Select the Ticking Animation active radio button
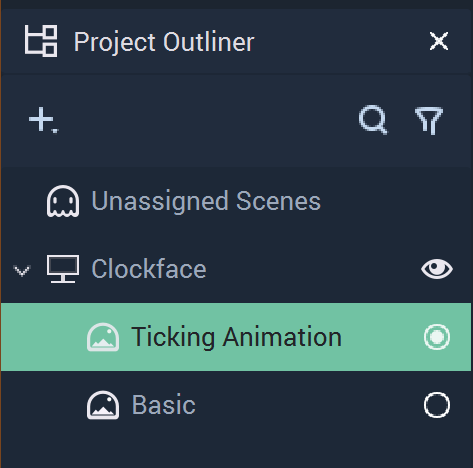The width and height of the screenshot is (473, 468). click(437, 337)
